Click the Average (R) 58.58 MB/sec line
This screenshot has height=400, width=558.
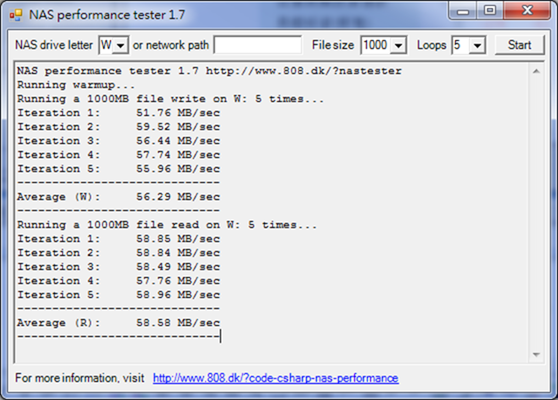click(x=119, y=323)
